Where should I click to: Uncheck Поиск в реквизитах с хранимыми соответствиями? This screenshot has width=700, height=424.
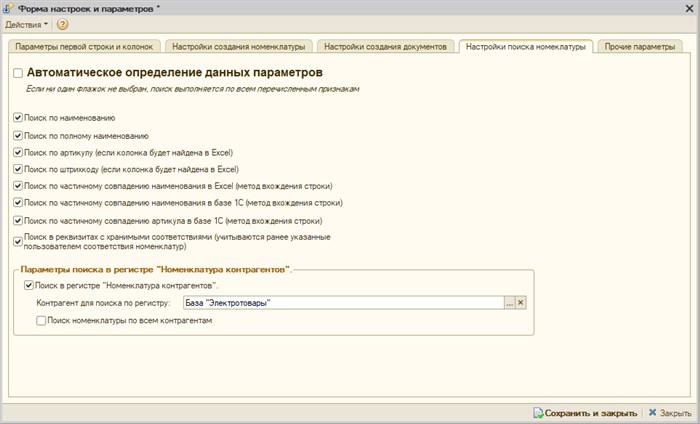click(x=18, y=241)
